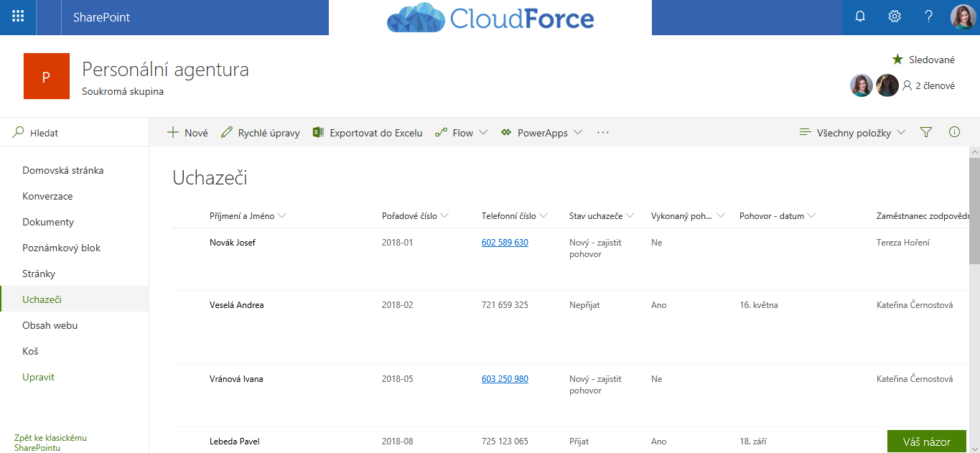Click the Hledat search field
Viewport: 980px width, 453px height.
pos(79,133)
